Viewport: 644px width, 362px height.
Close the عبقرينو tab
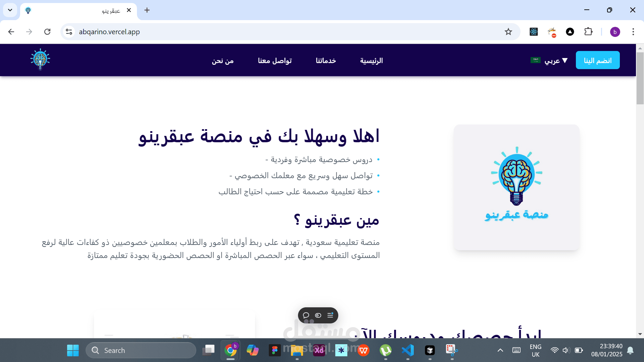[x=129, y=10]
